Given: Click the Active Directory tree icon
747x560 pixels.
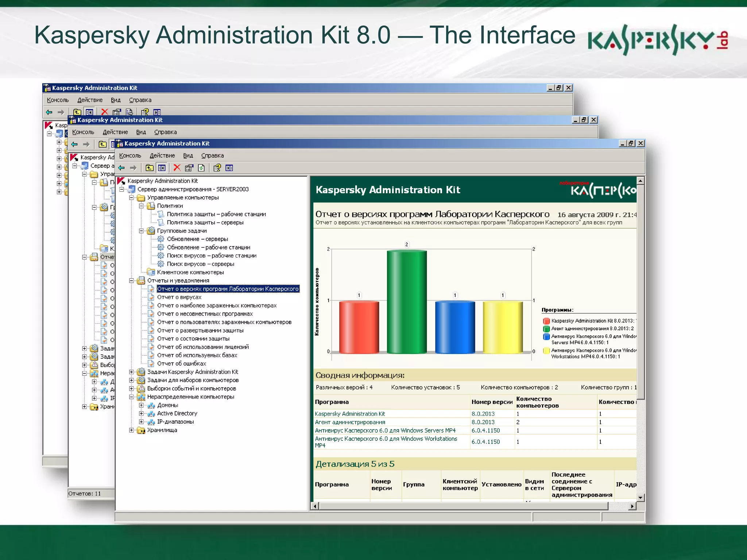Looking at the screenshot, I should [x=151, y=413].
